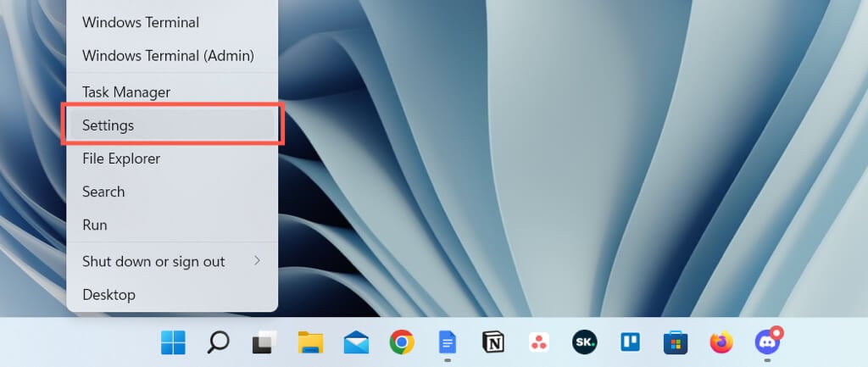Open the Mail app envelope icon

[356, 342]
